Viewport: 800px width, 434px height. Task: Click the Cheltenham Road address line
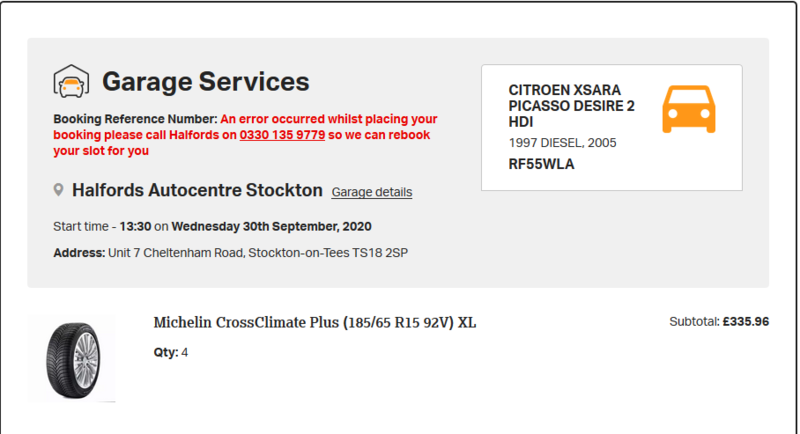pyautogui.click(x=258, y=253)
